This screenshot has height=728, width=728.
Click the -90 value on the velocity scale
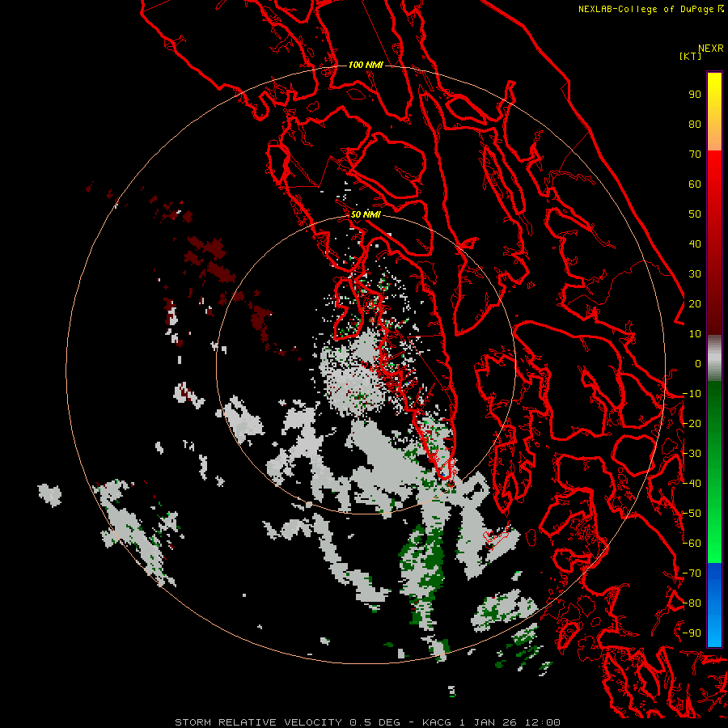click(x=692, y=633)
